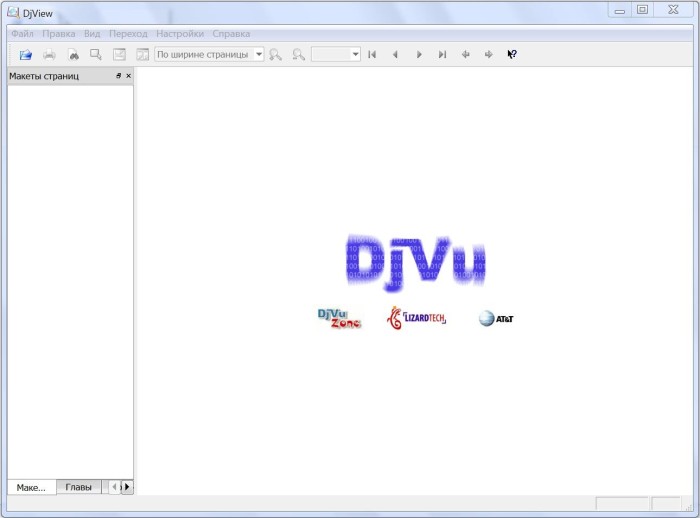Close the Макеты страниц panel

coord(129,76)
